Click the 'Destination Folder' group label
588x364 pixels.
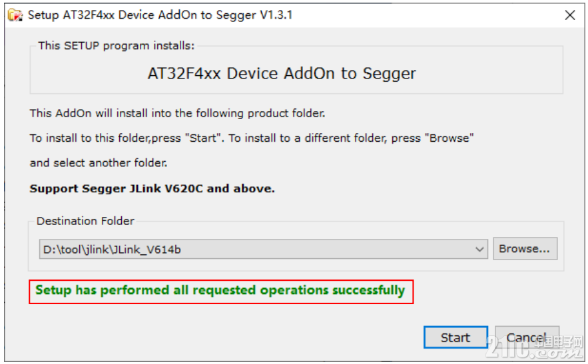click(85, 221)
